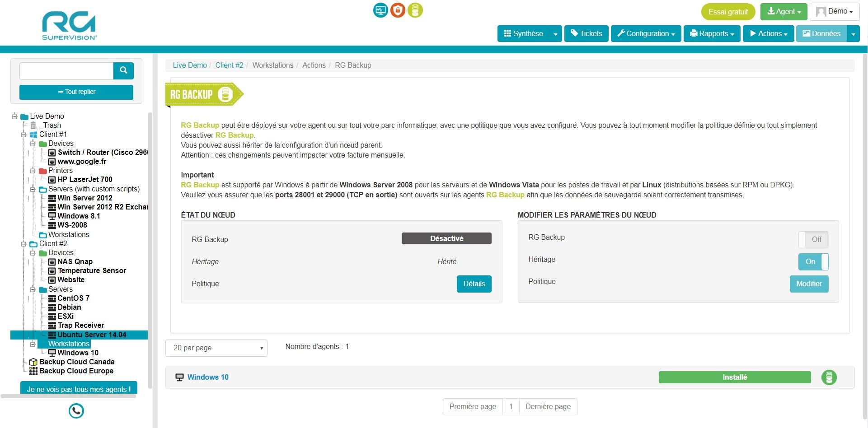
Task: Open the Synthèse menu
Action: 523,34
